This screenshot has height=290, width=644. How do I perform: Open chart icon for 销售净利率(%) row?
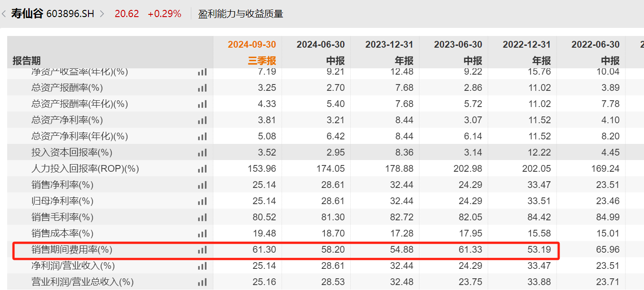202,185
